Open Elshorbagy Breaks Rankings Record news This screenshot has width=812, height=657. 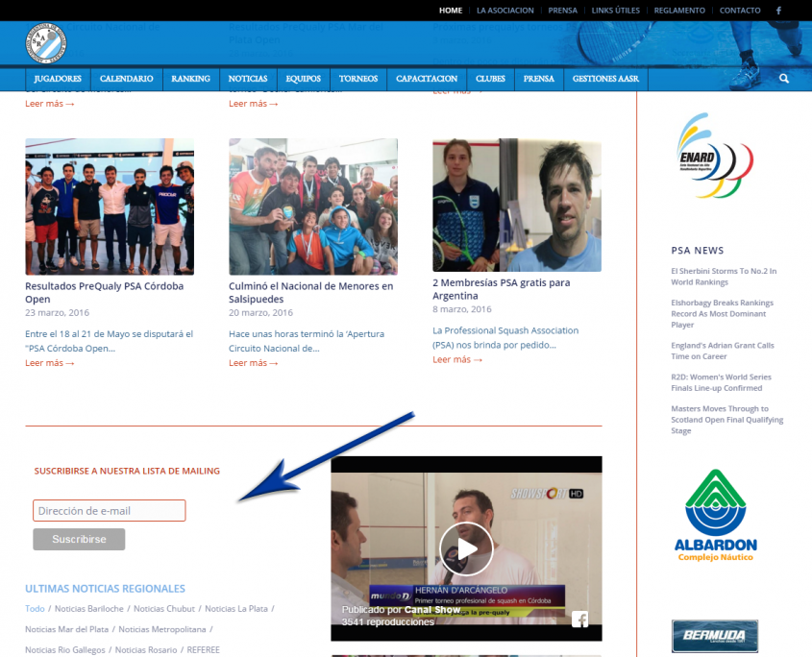722,314
